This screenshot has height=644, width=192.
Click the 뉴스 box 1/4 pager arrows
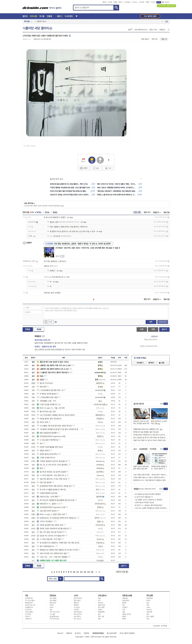[166, 449]
